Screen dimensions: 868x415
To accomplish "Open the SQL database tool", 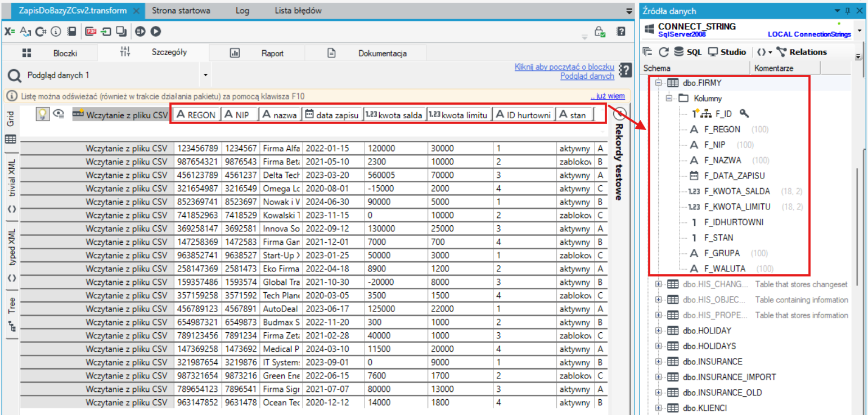I will [687, 52].
